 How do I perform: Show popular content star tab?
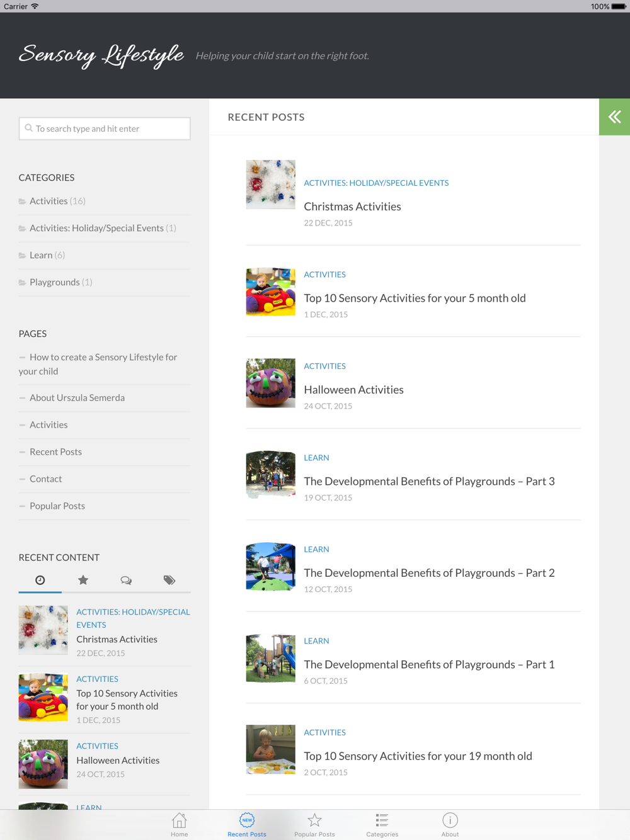point(83,580)
